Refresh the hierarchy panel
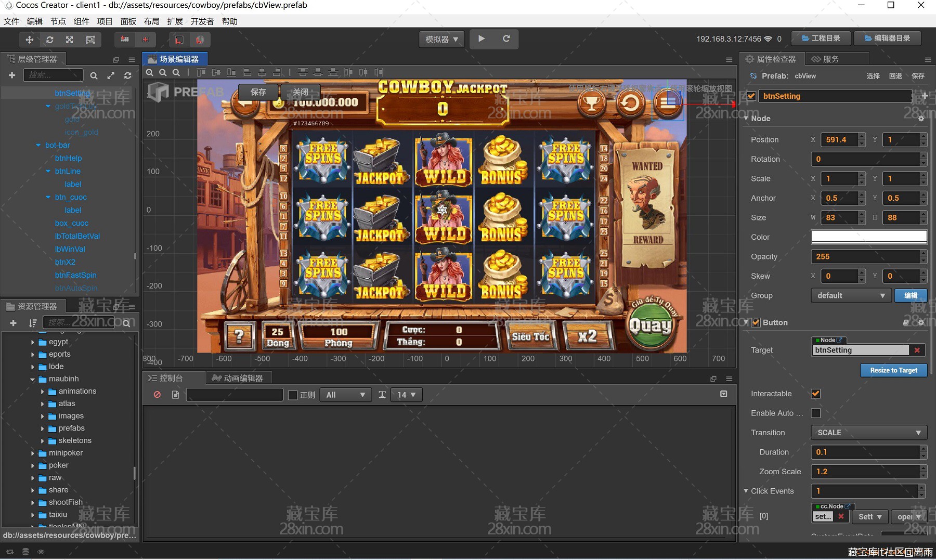This screenshot has width=936, height=560. 127,75
